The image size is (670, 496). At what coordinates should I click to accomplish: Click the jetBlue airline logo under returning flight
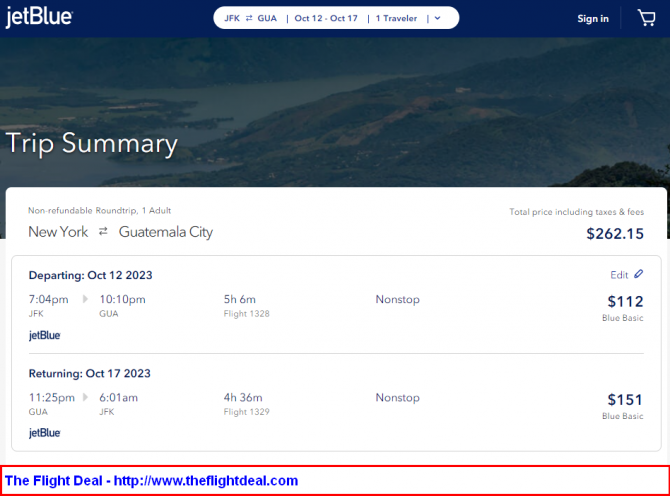(x=44, y=433)
